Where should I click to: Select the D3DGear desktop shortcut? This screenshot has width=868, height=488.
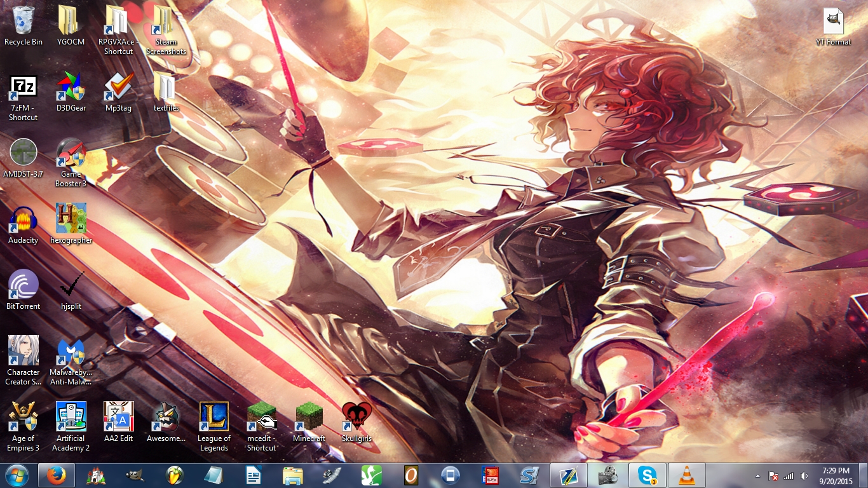(x=71, y=92)
